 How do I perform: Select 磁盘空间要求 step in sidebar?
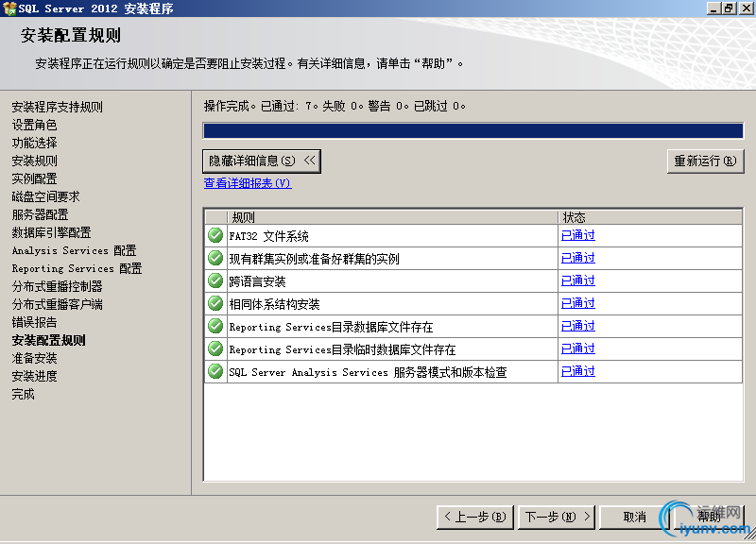tap(45, 196)
